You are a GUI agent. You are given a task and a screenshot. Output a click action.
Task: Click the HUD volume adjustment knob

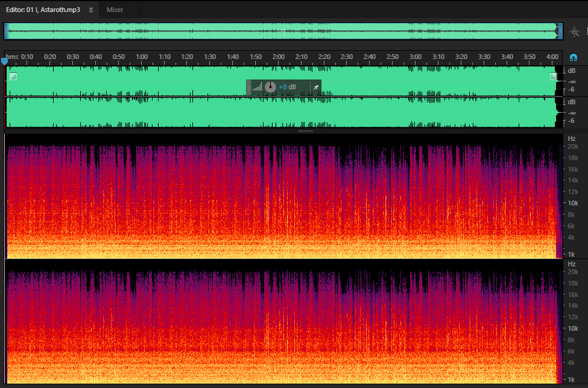pyautogui.click(x=270, y=87)
